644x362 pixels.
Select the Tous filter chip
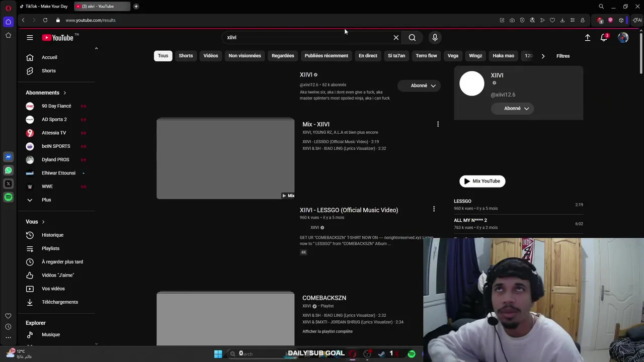[x=163, y=56]
